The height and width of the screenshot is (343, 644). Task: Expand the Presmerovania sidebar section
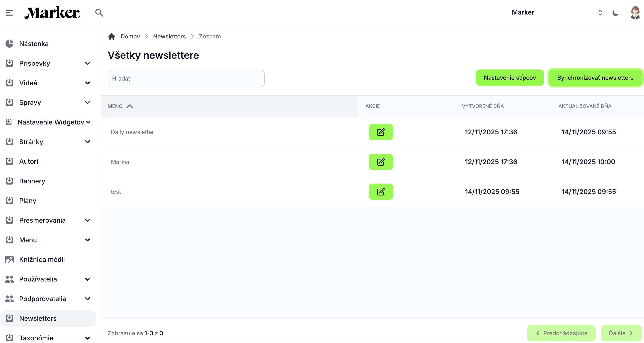pyautogui.click(x=87, y=220)
